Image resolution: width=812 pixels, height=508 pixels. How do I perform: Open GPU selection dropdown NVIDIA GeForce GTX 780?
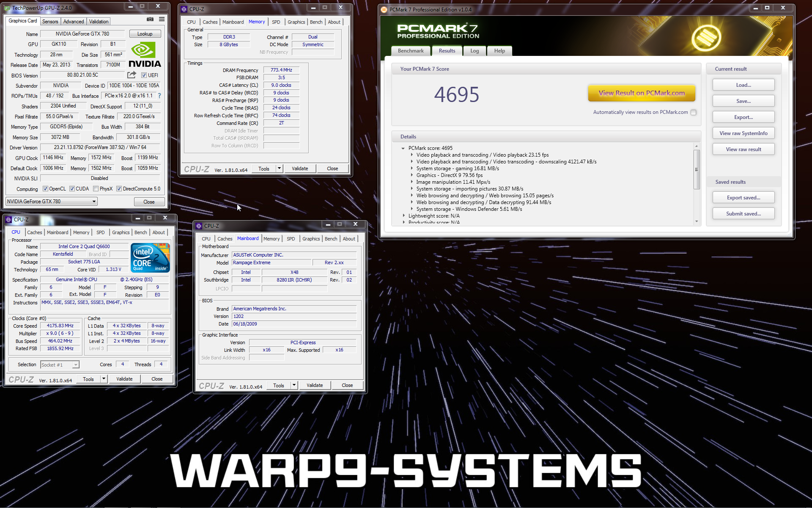(52, 202)
